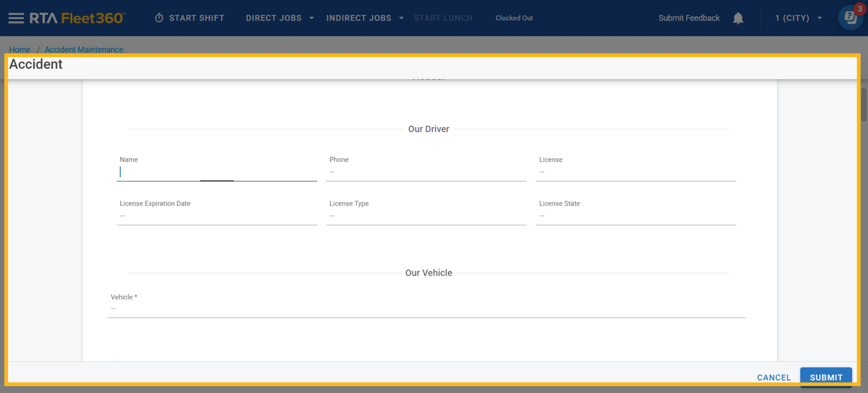Expand the Indirect Jobs dropdown arrow

tap(401, 18)
